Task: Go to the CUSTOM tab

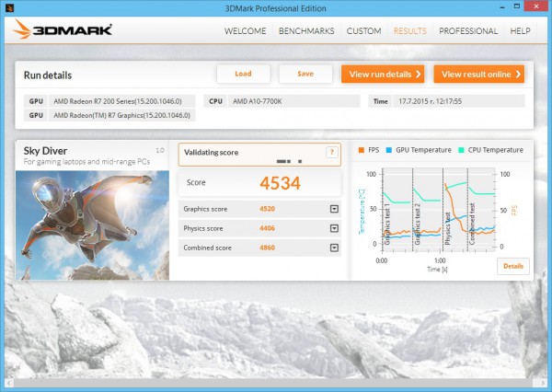Action: [363, 31]
